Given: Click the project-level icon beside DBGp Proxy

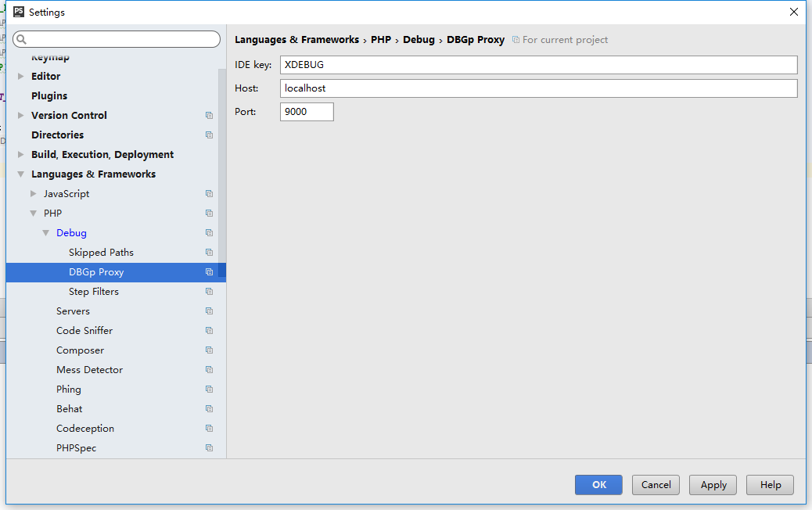Looking at the screenshot, I should [x=209, y=272].
